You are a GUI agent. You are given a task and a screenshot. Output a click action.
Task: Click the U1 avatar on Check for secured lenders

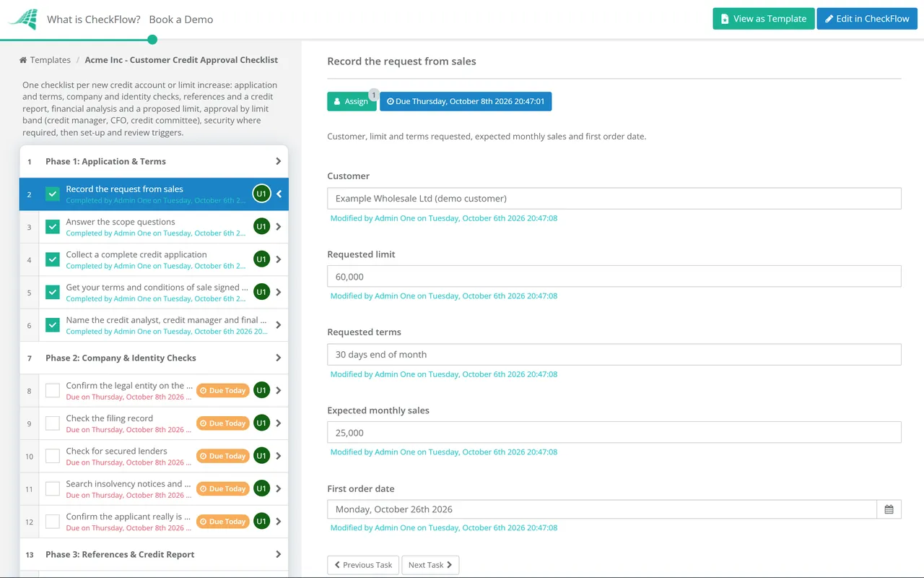261,456
